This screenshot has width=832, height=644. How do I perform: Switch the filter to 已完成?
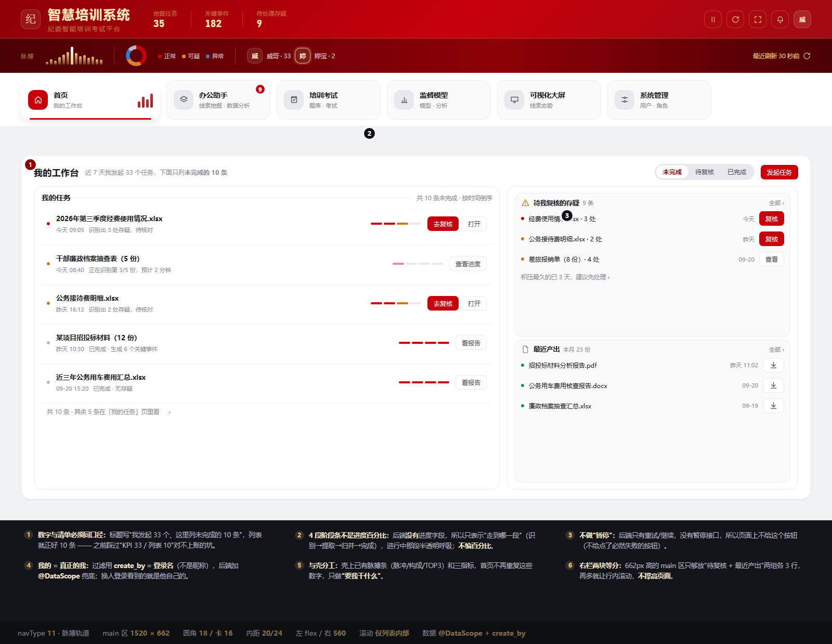737,172
